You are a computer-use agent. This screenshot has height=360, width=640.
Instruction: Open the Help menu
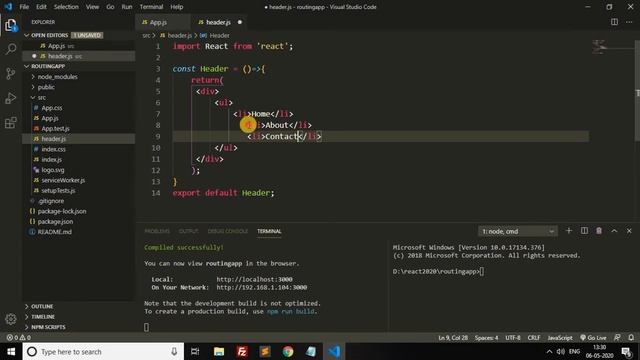point(176,7)
